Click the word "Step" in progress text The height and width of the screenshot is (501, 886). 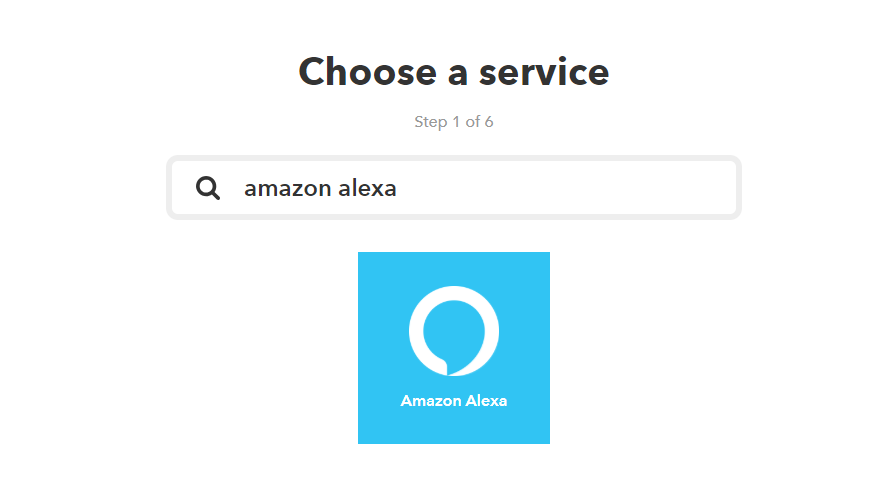click(431, 123)
